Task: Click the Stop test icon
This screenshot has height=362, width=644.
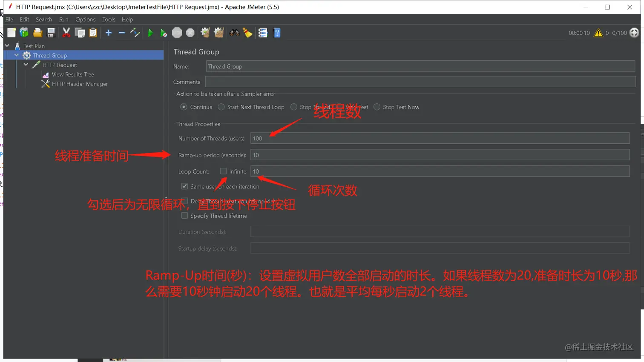Action: [x=177, y=33]
